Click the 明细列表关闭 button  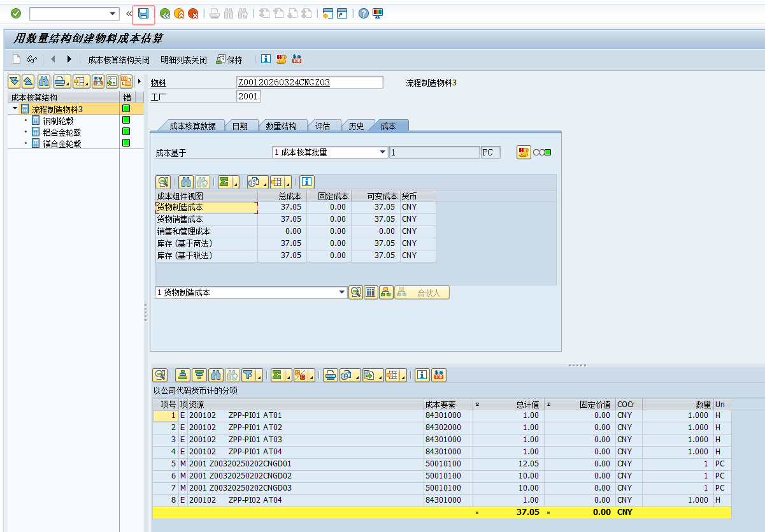(x=183, y=60)
